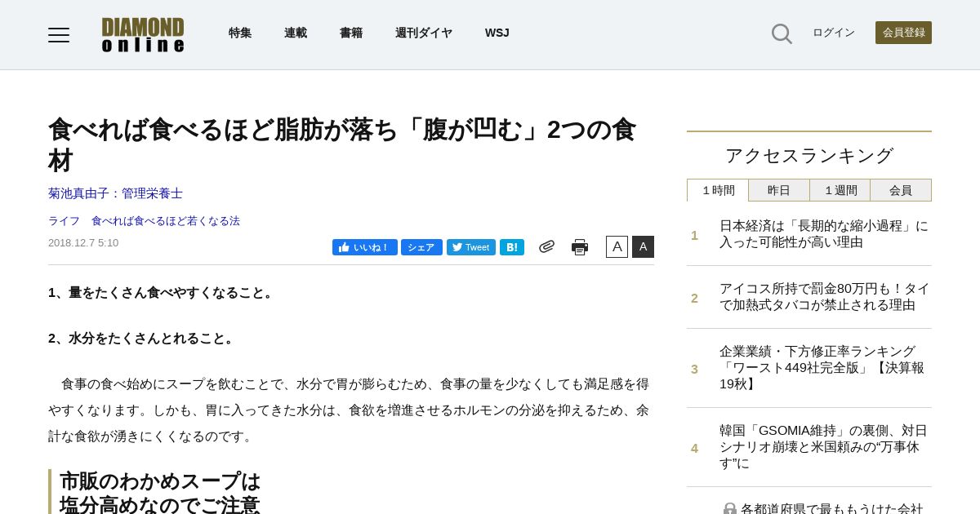Click the ログイン link

pyautogui.click(x=834, y=33)
